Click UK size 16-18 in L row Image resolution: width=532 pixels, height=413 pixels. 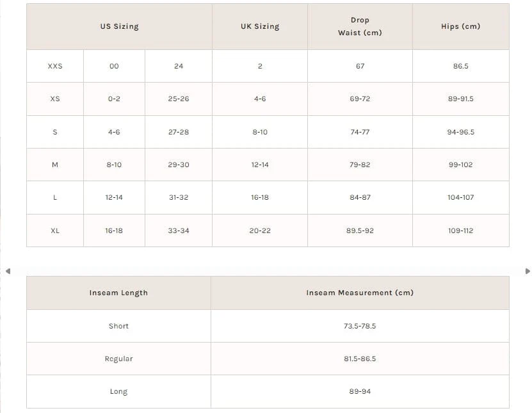[260, 197]
